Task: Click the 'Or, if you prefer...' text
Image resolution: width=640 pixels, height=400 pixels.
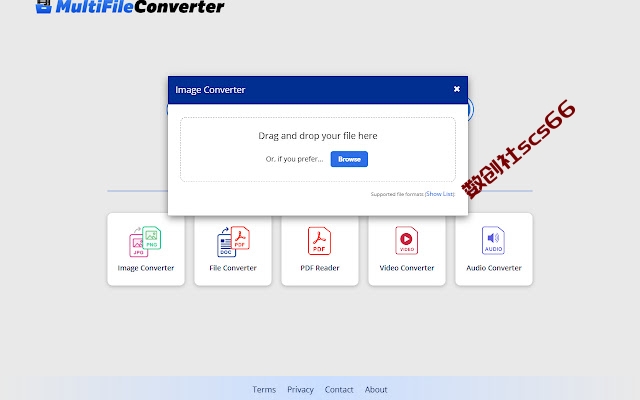Action: point(294,159)
